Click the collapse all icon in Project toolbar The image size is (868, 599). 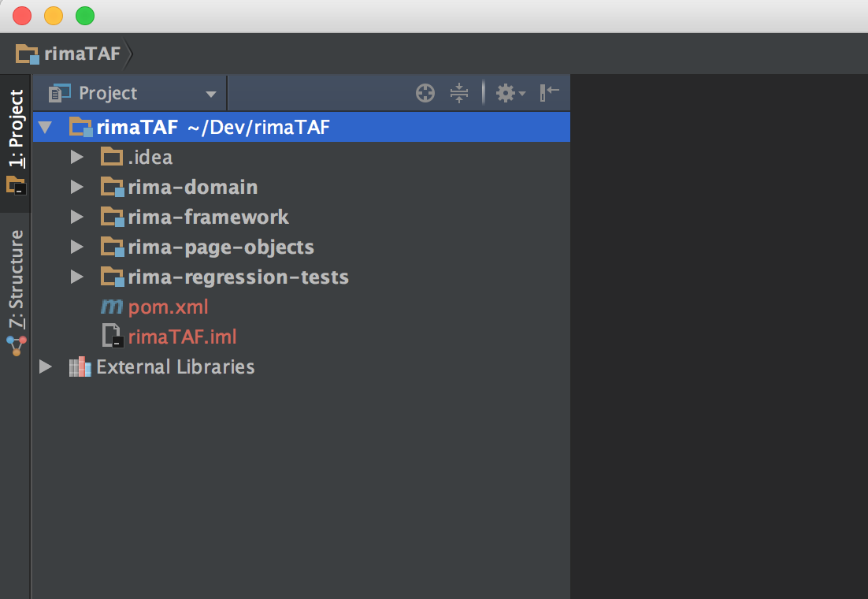point(459,93)
